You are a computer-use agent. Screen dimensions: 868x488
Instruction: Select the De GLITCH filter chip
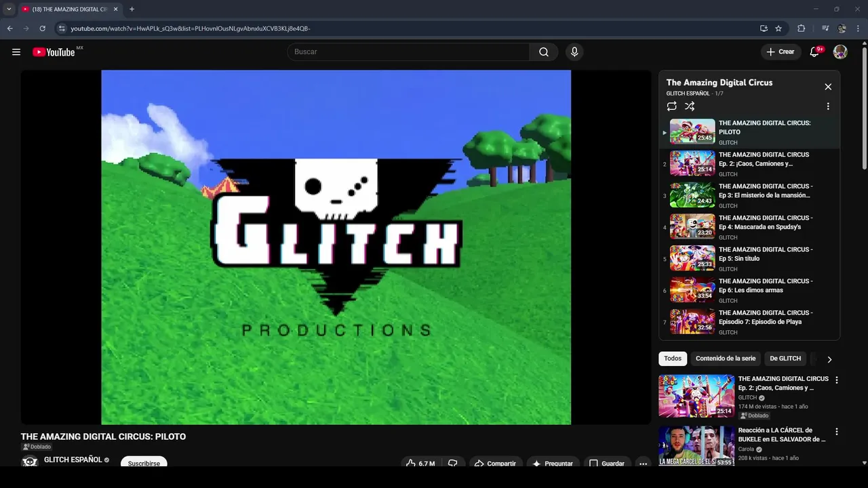coord(785,359)
